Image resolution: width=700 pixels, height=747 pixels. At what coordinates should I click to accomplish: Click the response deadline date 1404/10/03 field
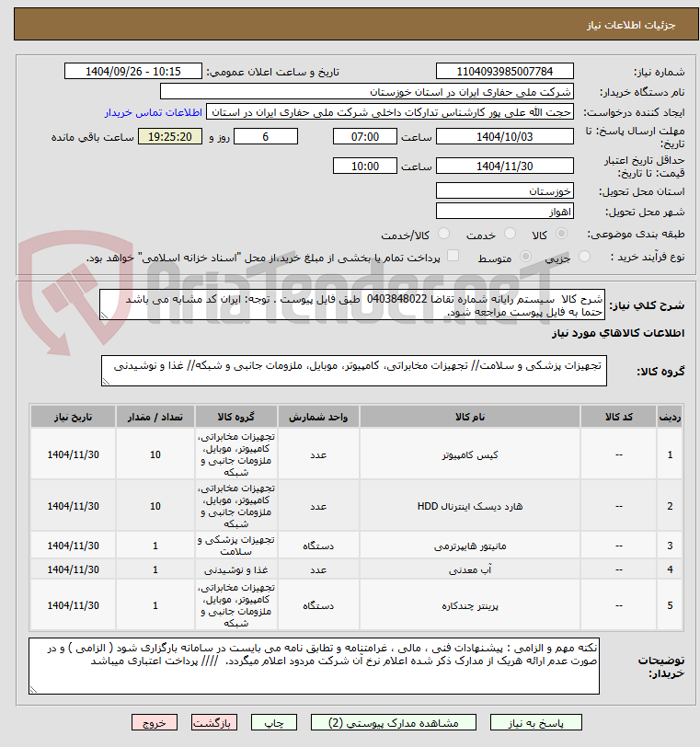click(505, 137)
